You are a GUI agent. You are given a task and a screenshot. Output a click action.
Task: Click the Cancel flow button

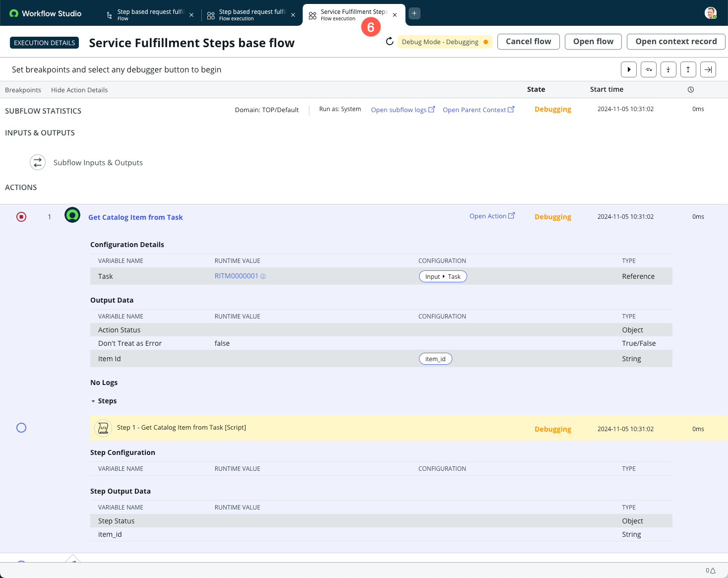tap(528, 42)
